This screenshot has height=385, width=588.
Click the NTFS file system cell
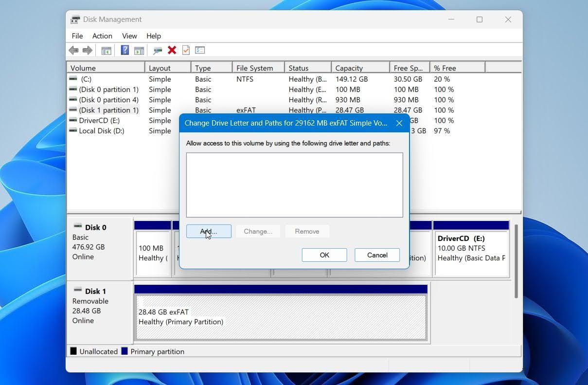coord(245,79)
